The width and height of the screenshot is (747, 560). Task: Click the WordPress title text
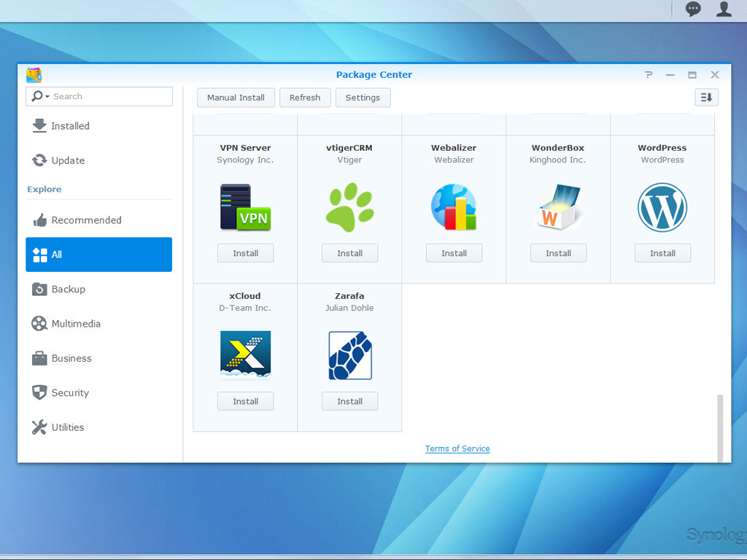[662, 147]
